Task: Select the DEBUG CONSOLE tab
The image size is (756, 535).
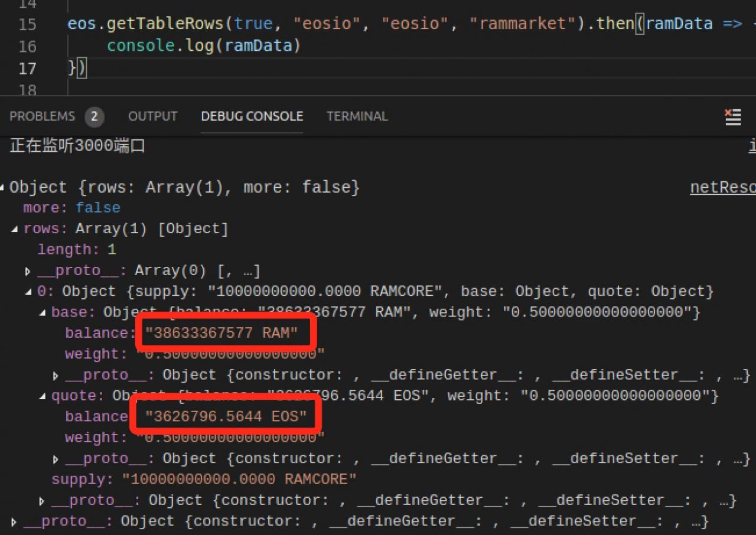Action: point(252,116)
